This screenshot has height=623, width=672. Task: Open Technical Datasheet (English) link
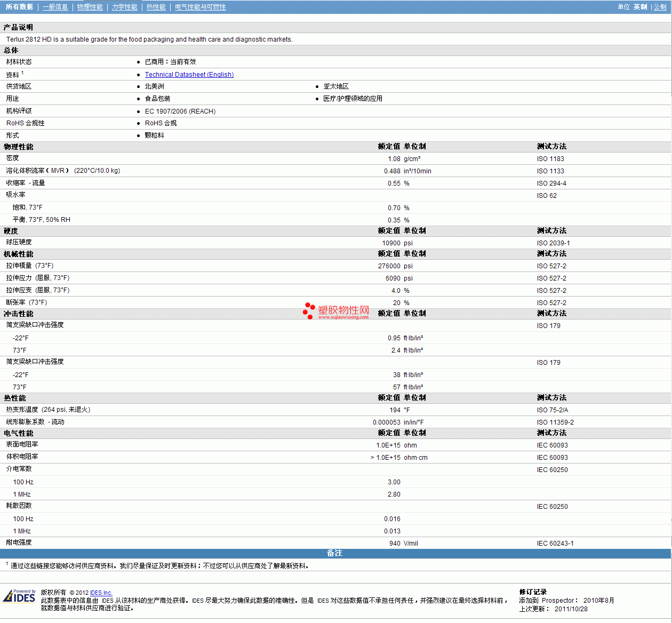point(189,75)
